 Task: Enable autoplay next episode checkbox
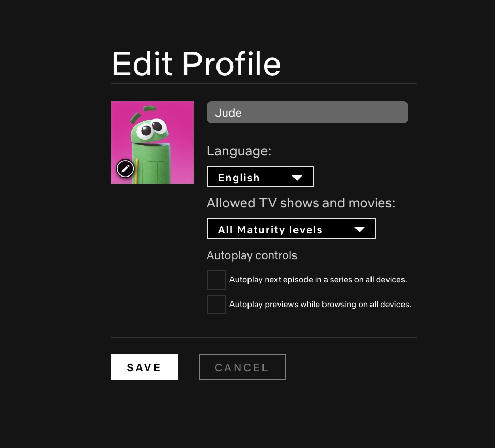(x=216, y=280)
